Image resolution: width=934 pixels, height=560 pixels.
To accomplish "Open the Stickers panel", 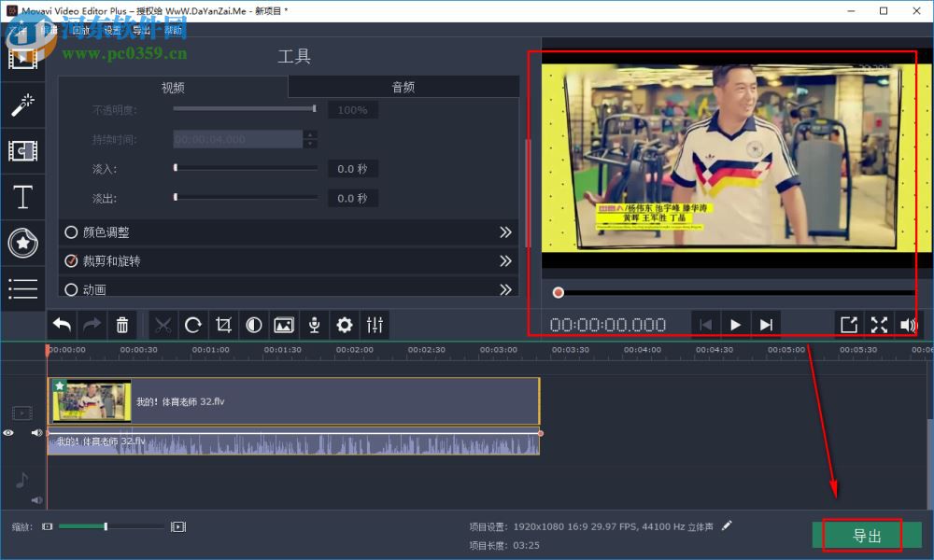I will 23,243.
